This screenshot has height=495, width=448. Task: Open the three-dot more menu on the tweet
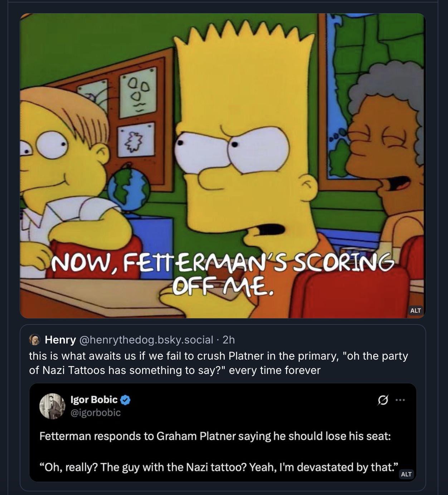tap(400, 400)
